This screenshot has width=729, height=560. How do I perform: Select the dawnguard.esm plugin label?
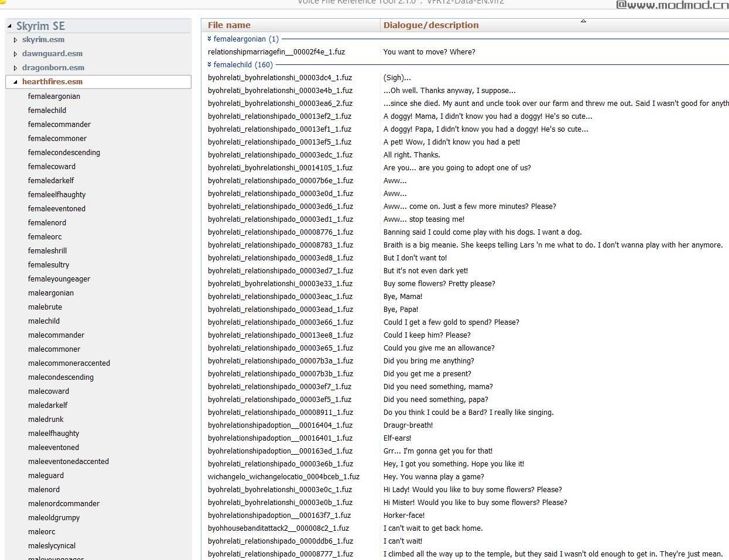pyautogui.click(x=52, y=54)
